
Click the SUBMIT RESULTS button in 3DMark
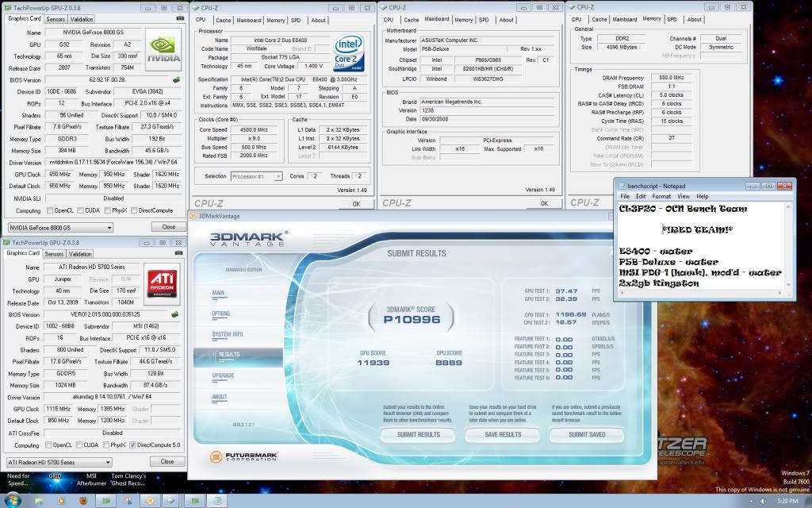(x=418, y=435)
